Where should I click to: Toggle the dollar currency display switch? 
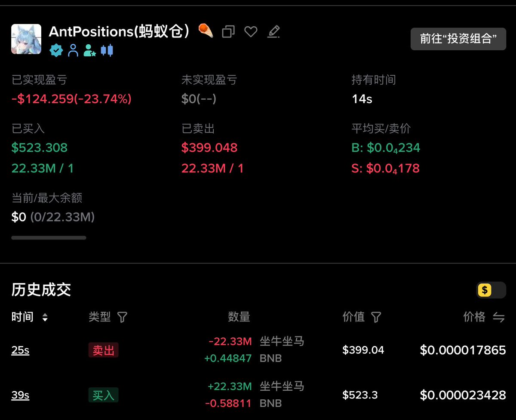pyautogui.click(x=491, y=290)
